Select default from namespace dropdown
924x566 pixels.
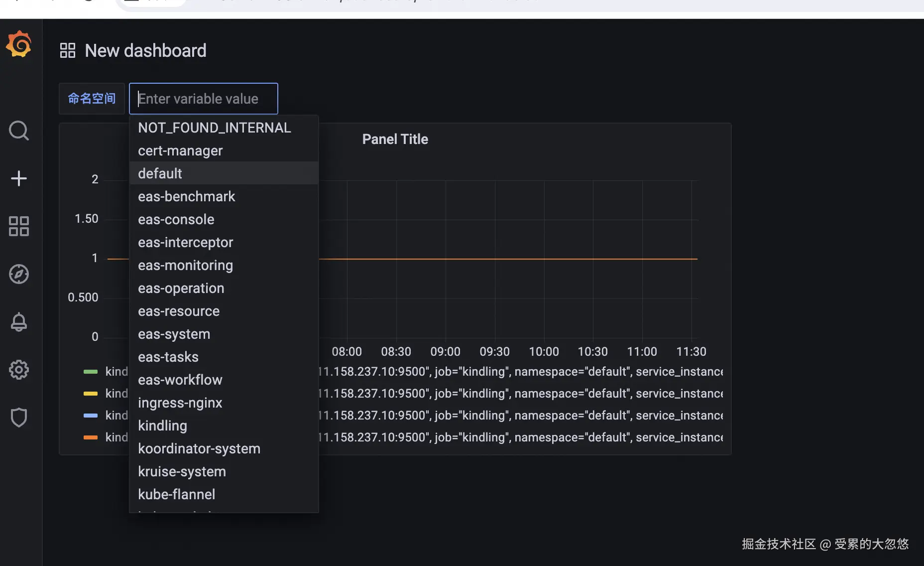160,173
